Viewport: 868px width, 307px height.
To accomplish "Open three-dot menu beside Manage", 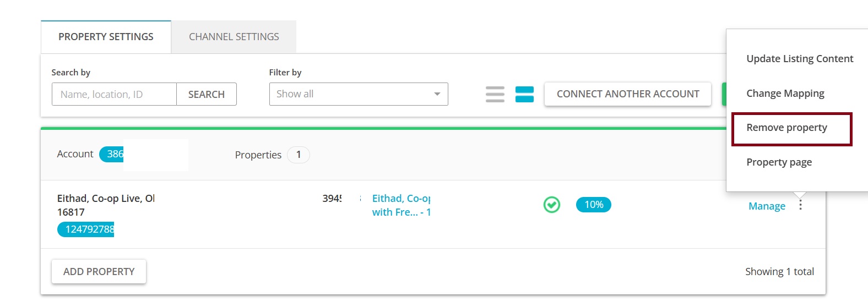I will tap(800, 205).
